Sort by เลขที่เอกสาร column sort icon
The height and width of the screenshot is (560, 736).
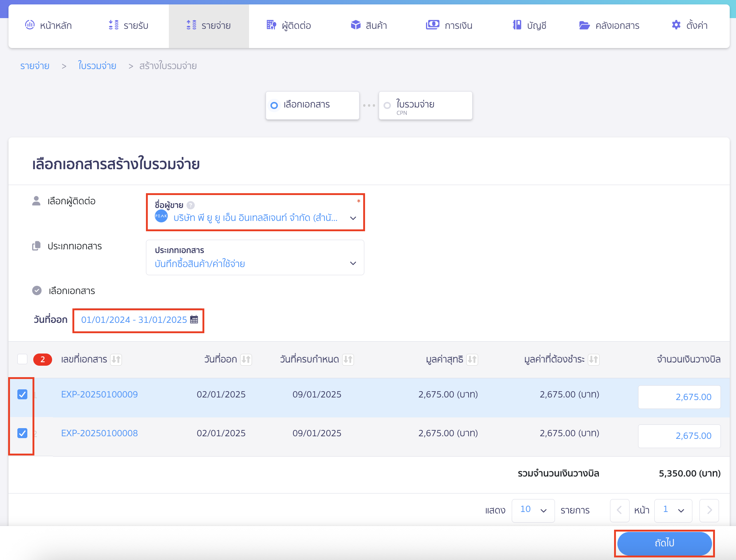116,359
